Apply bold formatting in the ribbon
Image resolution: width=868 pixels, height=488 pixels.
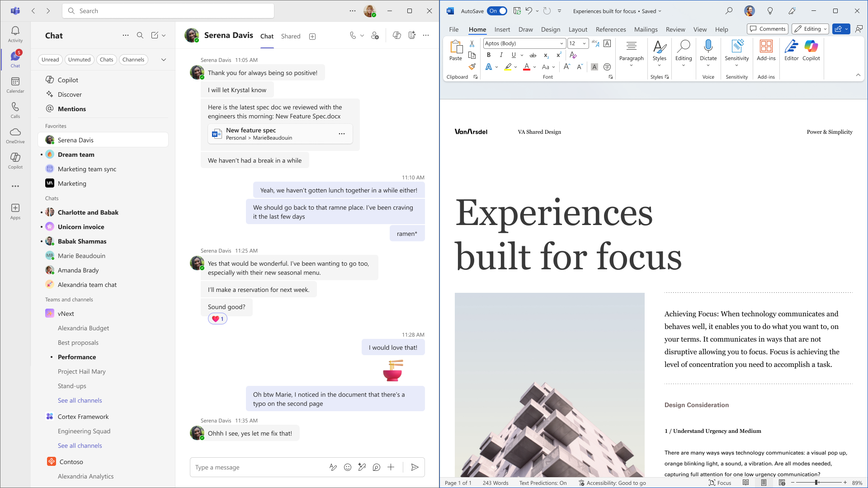488,55
